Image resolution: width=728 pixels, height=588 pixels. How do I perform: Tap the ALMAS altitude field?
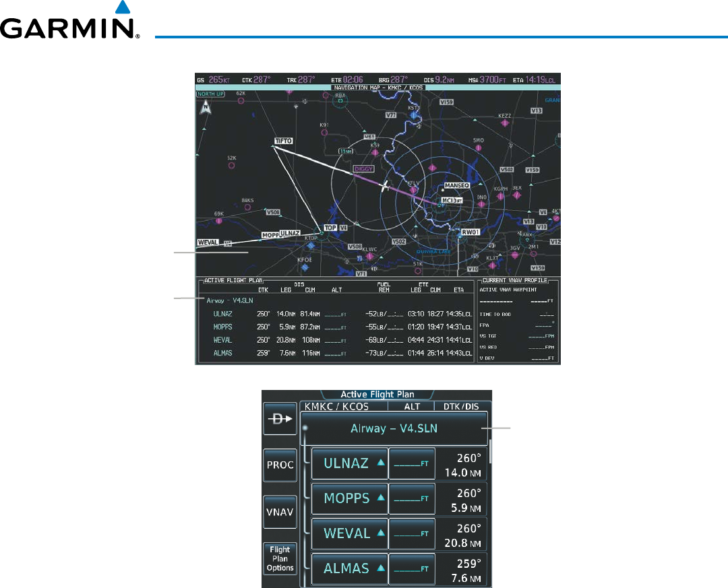point(411,568)
